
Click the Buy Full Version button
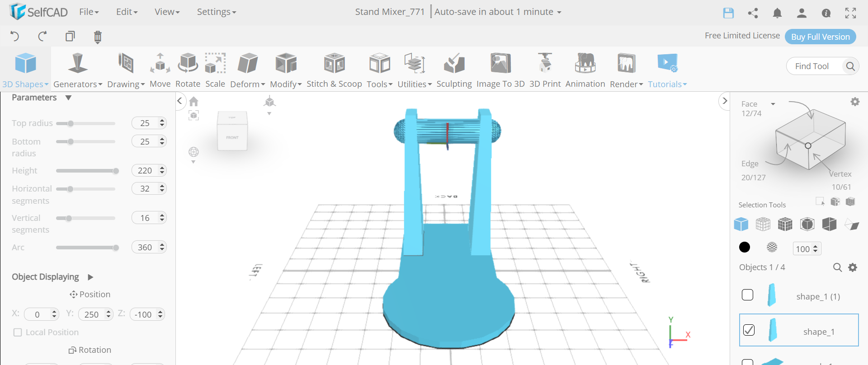pos(821,37)
